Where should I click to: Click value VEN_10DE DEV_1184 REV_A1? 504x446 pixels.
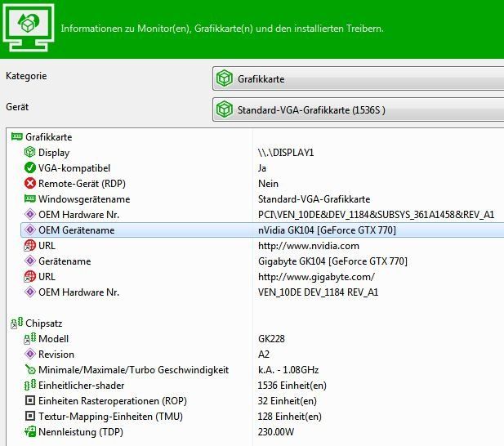click(319, 292)
